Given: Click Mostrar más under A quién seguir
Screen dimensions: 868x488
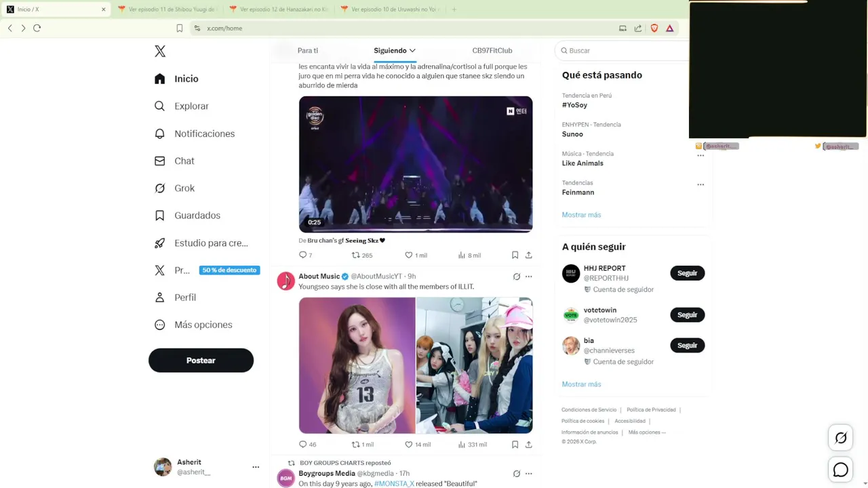Looking at the screenshot, I should pyautogui.click(x=581, y=384).
